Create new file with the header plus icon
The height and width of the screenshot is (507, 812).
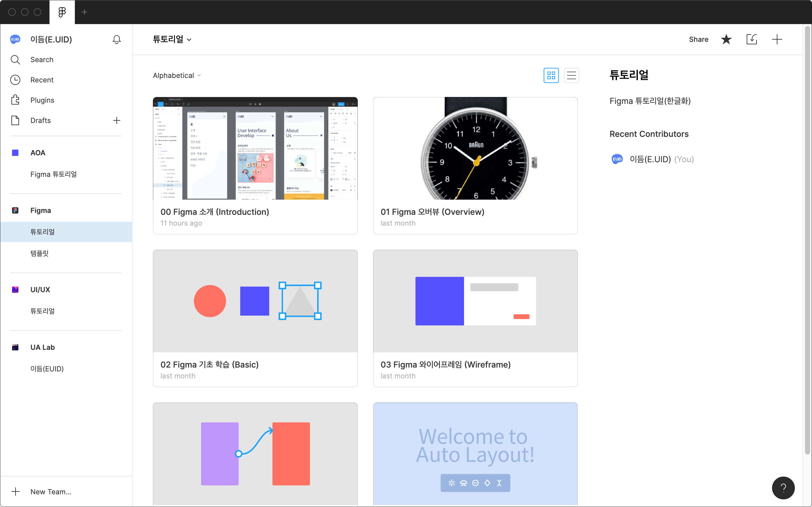click(777, 40)
